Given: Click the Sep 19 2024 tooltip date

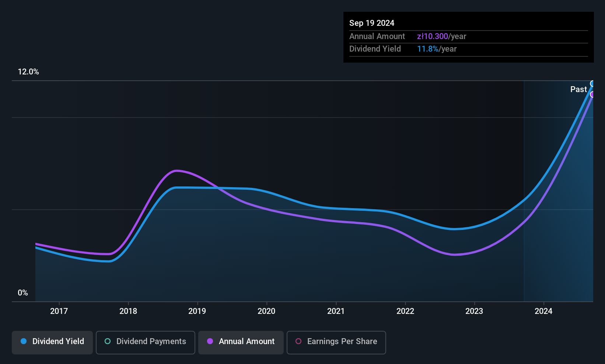Looking at the screenshot, I should [x=372, y=23].
